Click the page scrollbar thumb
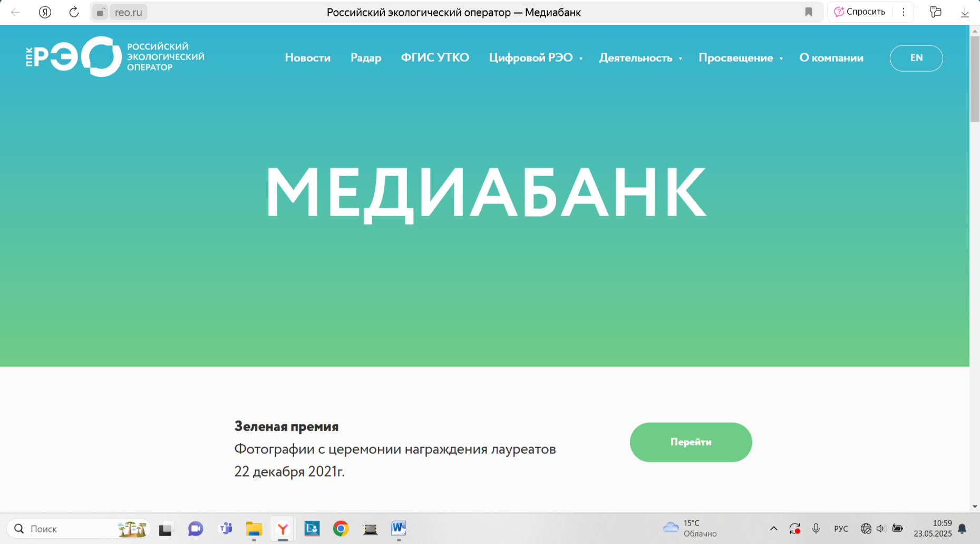980x544 pixels. click(975, 79)
